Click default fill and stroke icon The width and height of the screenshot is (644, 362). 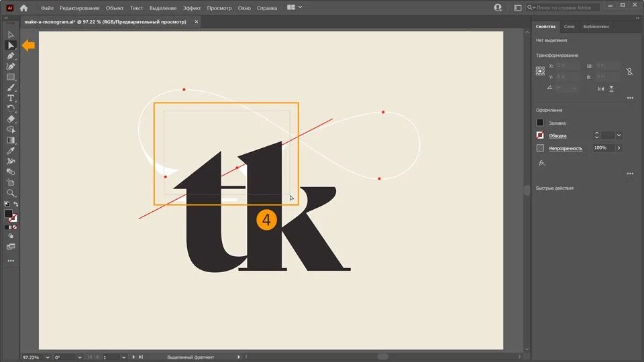[x=7, y=204]
